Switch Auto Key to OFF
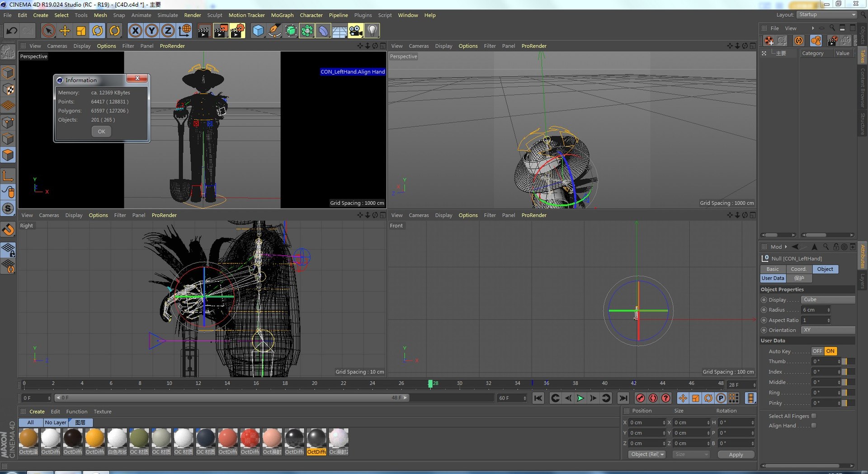This screenshot has width=868, height=474. click(817, 351)
